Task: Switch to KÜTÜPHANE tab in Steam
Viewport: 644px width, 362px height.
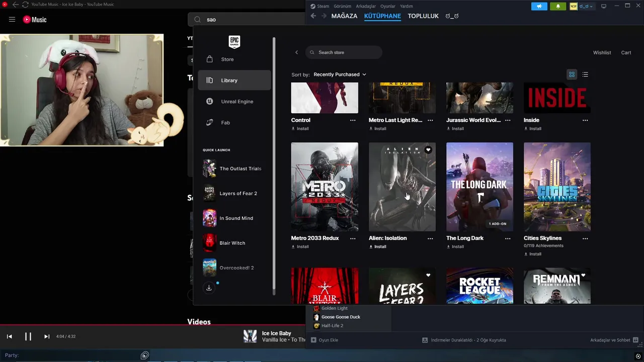Action: click(382, 16)
